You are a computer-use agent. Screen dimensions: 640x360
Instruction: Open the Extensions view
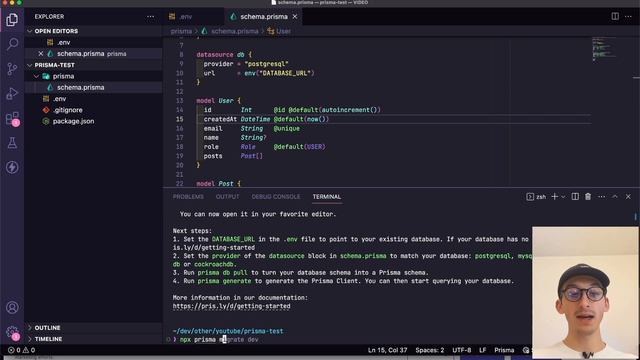(x=12, y=118)
